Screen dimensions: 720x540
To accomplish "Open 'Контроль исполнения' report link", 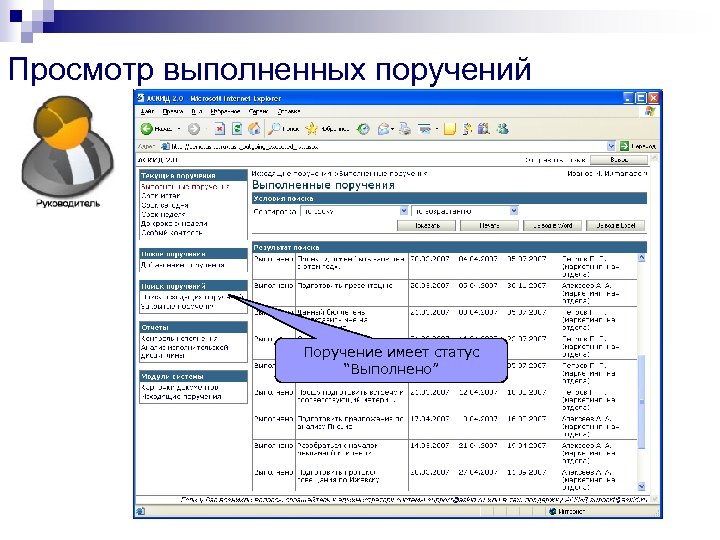I will (179, 338).
